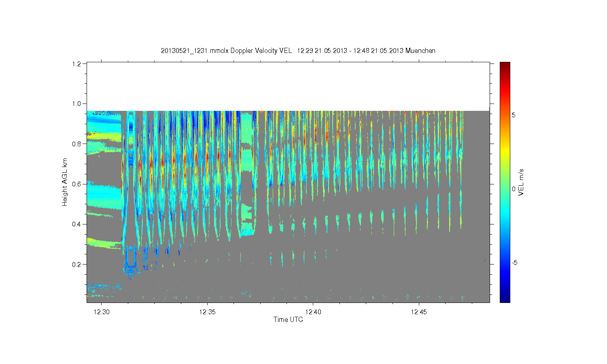The image size is (607, 364).
Task: Click the 1.2 height tick label
Action: coord(77,64)
